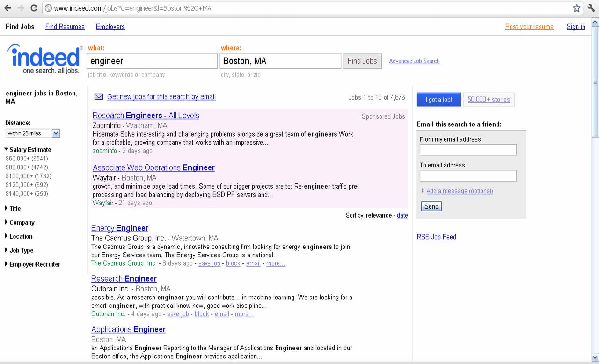The height and width of the screenshot is (364, 599).
Task: Expand the Job Type filter
Action: [x=19, y=251]
